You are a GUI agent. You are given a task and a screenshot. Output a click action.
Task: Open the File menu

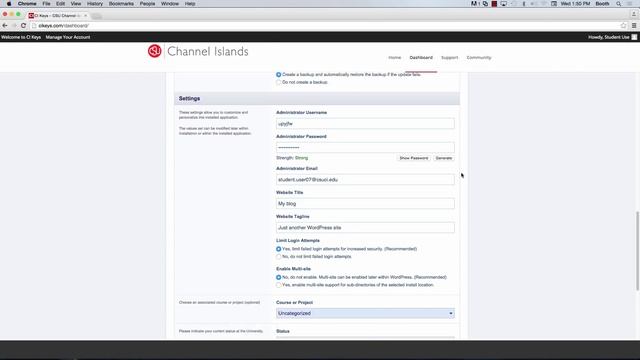tap(46, 4)
